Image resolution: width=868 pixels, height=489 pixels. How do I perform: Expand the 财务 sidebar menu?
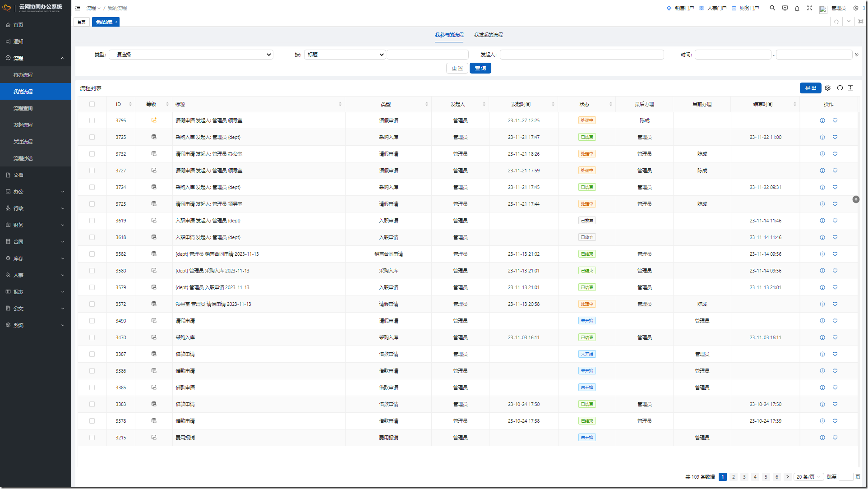click(36, 225)
